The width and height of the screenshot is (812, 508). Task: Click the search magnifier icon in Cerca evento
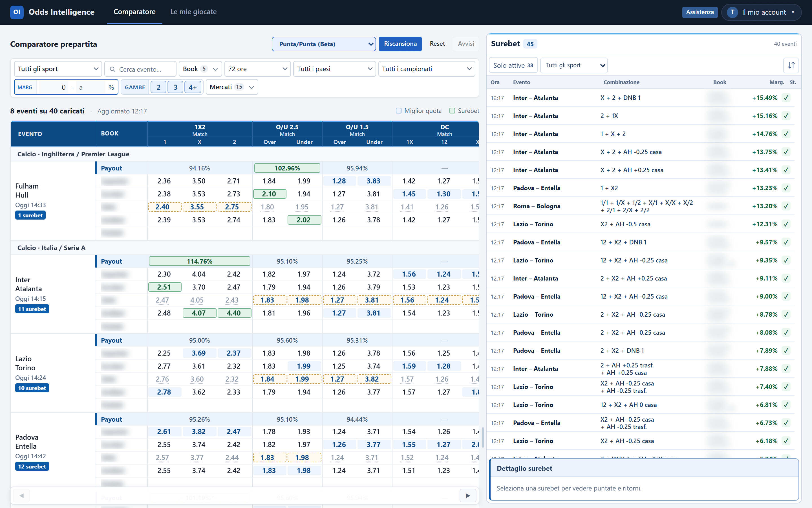click(113, 69)
